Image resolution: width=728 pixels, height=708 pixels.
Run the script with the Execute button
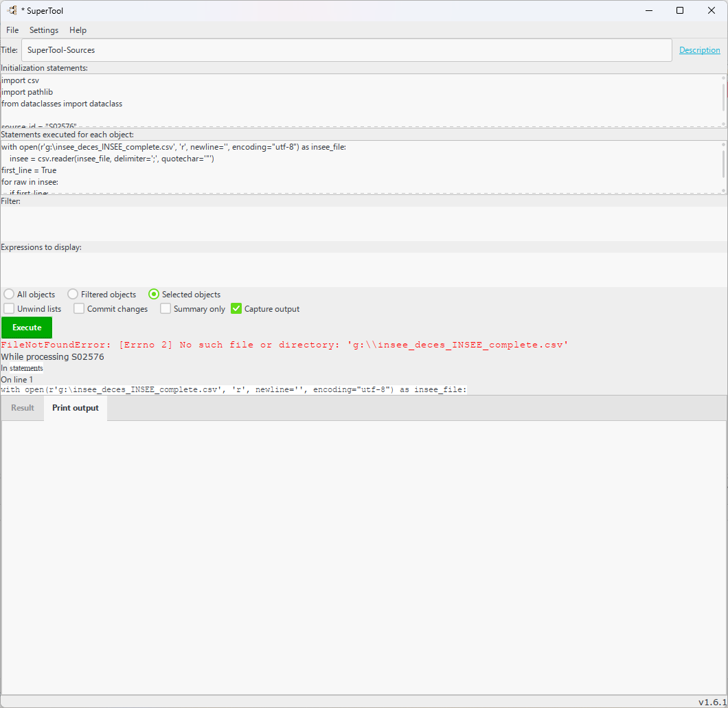pos(27,328)
